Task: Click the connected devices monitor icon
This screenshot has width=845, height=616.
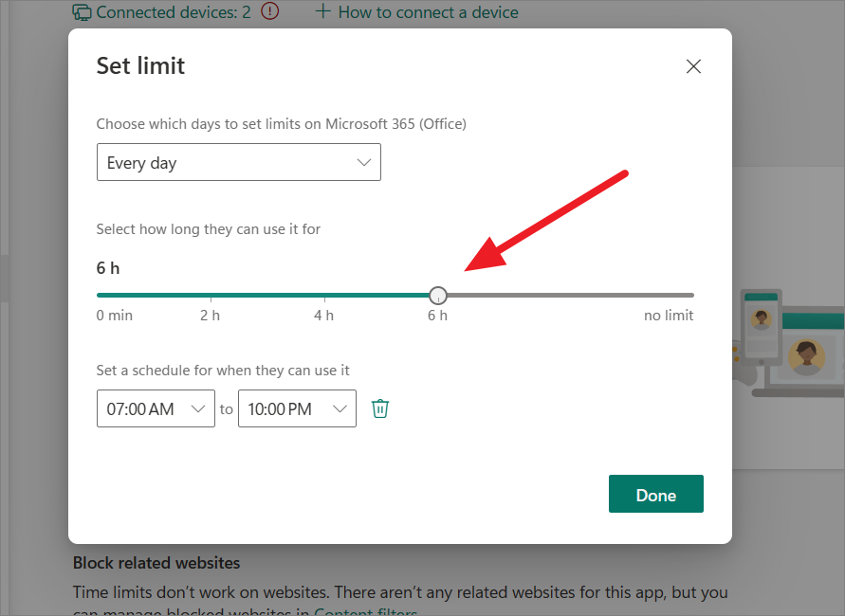Action: click(x=82, y=12)
